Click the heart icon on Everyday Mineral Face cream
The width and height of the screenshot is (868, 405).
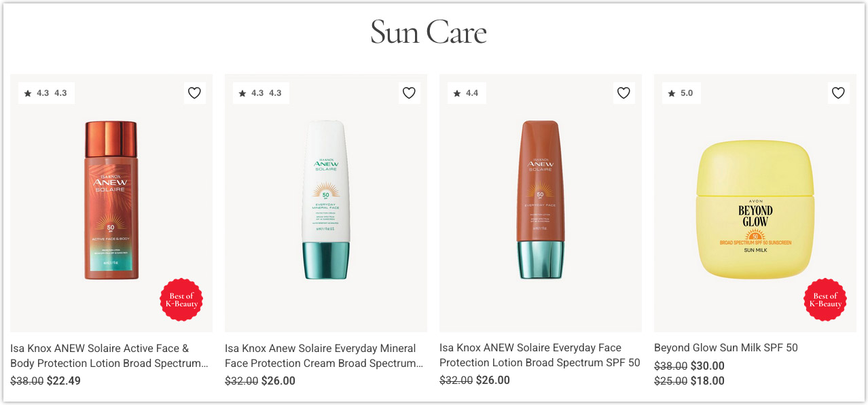point(409,92)
